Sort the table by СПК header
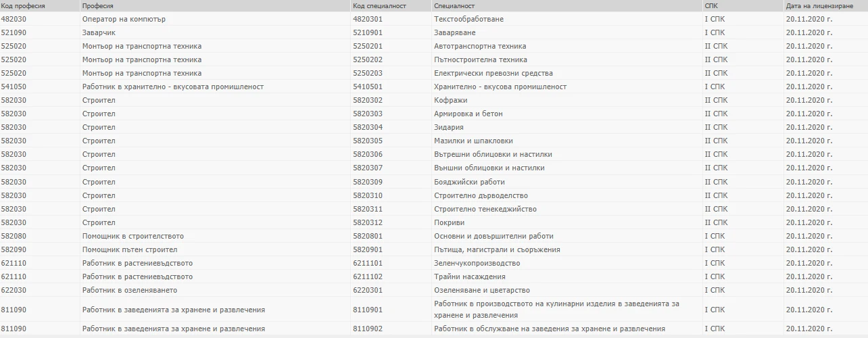868x338 pixels. point(711,5)
